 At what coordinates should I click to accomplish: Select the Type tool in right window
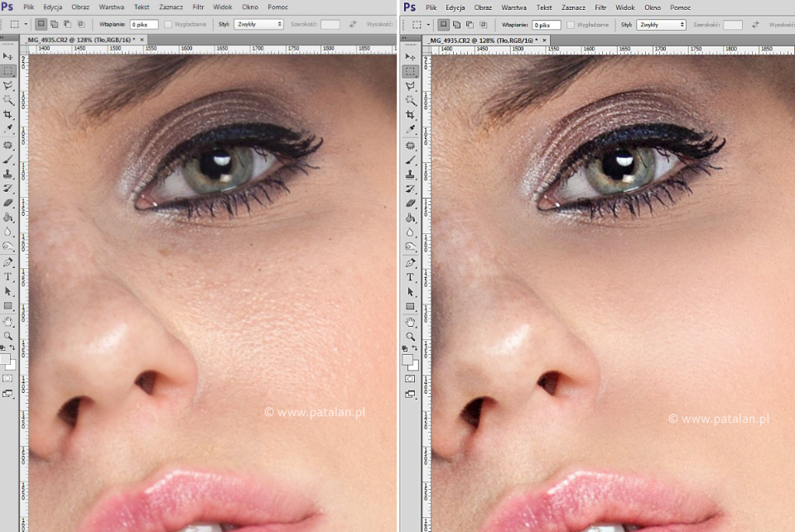pos(410,277)
